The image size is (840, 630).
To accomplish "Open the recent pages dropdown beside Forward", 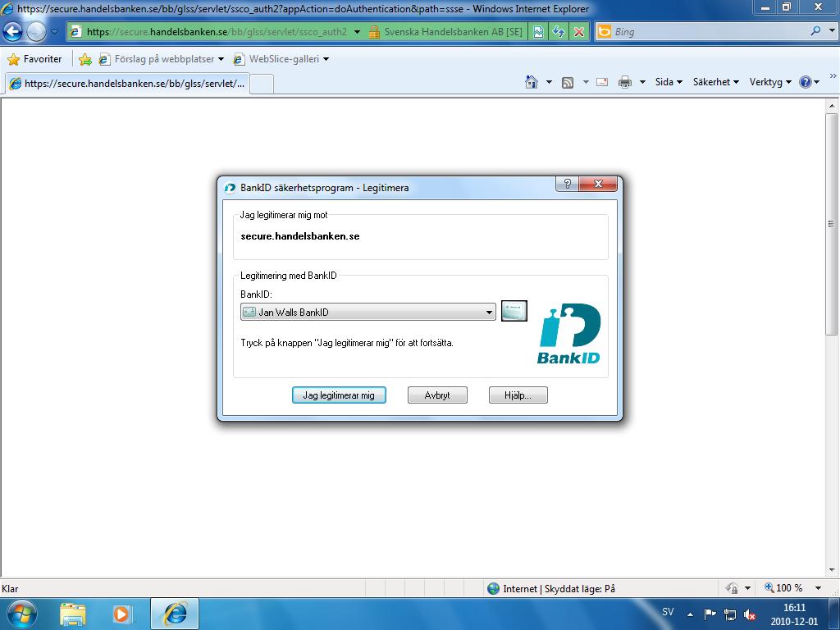I will [54, 32].
